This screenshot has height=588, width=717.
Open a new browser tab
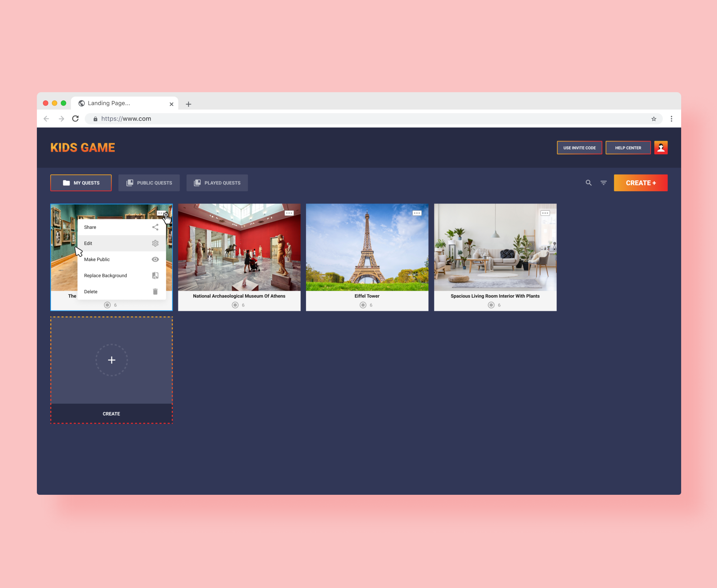[x=188, y=104]
